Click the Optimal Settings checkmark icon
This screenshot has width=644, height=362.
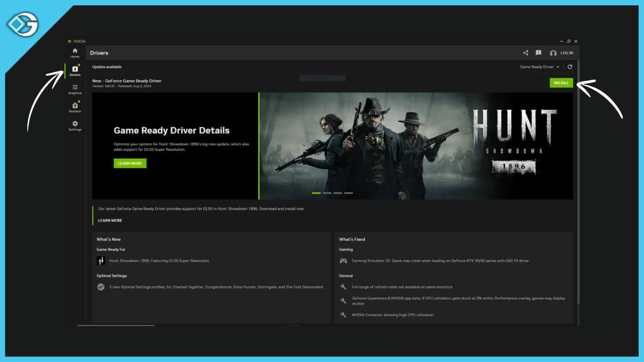point(101,287)
